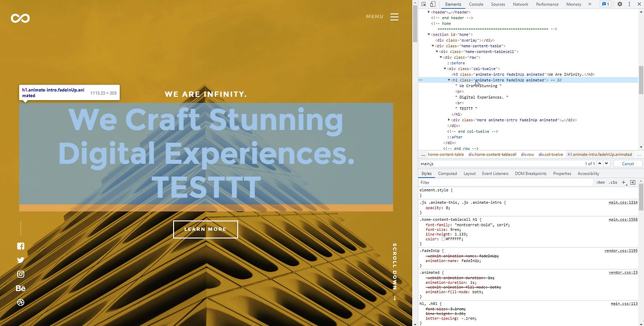644x326 pixels.
Task: Collapse the home-content-tablecell div node
Action: tap(437, 51)
